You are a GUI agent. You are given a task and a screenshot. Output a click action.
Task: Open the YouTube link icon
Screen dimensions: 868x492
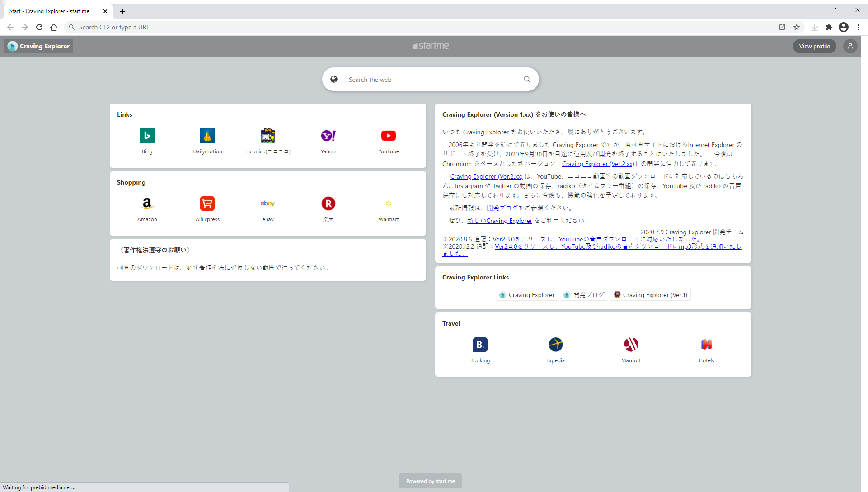pyautogui.click(x=389, y=136)
